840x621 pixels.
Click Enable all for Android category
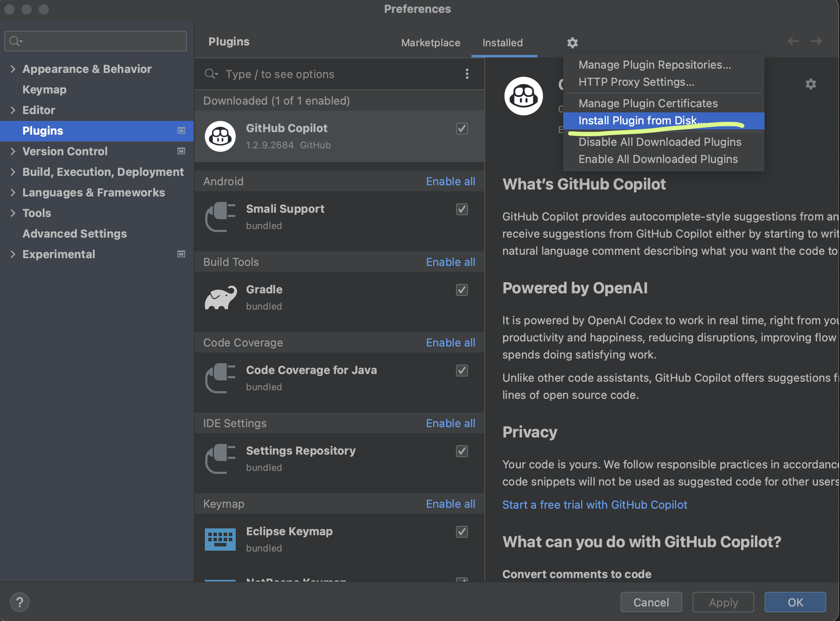click(x=450, y=181)
